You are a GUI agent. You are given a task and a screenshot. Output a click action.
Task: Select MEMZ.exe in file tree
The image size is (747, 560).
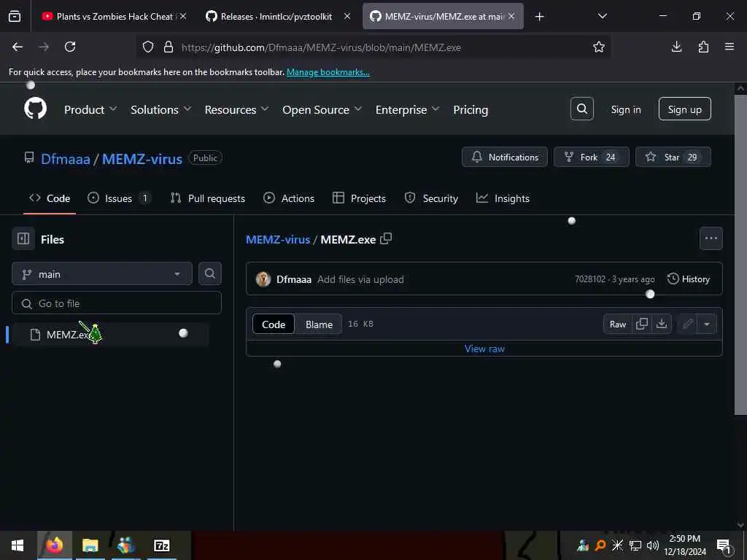pyautogui.click(x=109, y=334)
